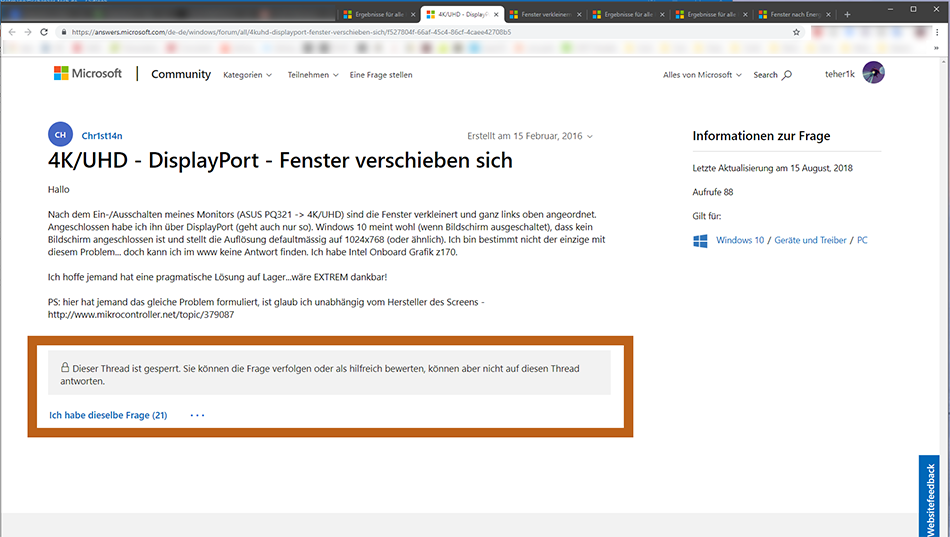Open Eine Frage stellen link
Viewport: 950px width, 537px height.
(x=381, y=75)
